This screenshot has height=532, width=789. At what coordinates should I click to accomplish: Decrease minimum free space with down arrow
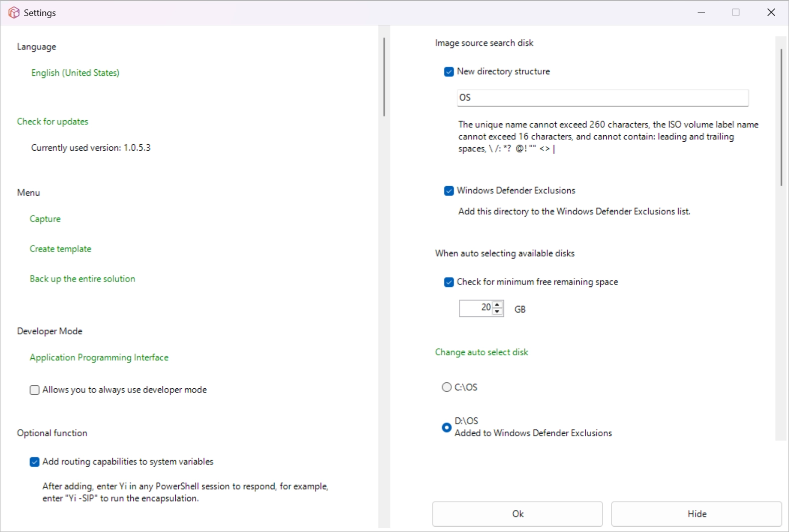[x=497, y=312]
